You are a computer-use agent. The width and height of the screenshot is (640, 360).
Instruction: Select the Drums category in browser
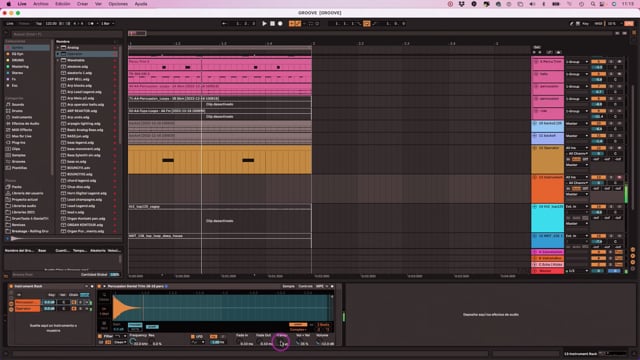click(17, 111)
